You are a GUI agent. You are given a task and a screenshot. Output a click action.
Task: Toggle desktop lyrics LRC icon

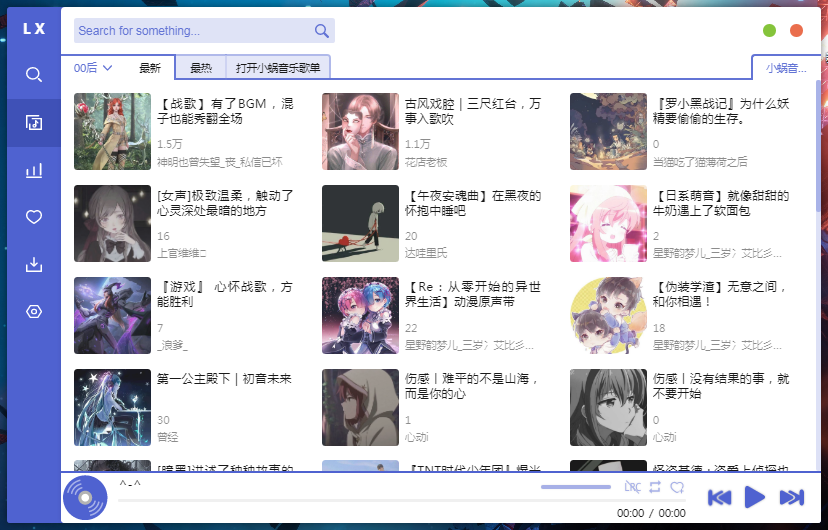click(x=632, y=487)
